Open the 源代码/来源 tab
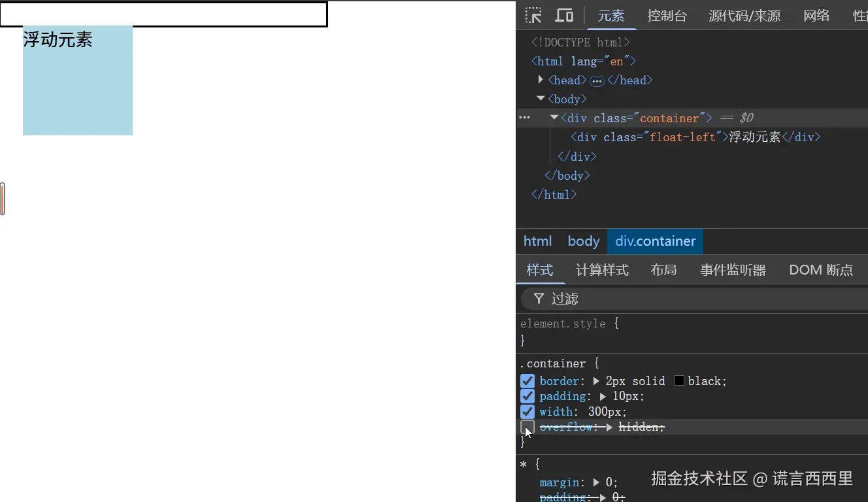This screenshot has width=868, height=502. point(745,16)
